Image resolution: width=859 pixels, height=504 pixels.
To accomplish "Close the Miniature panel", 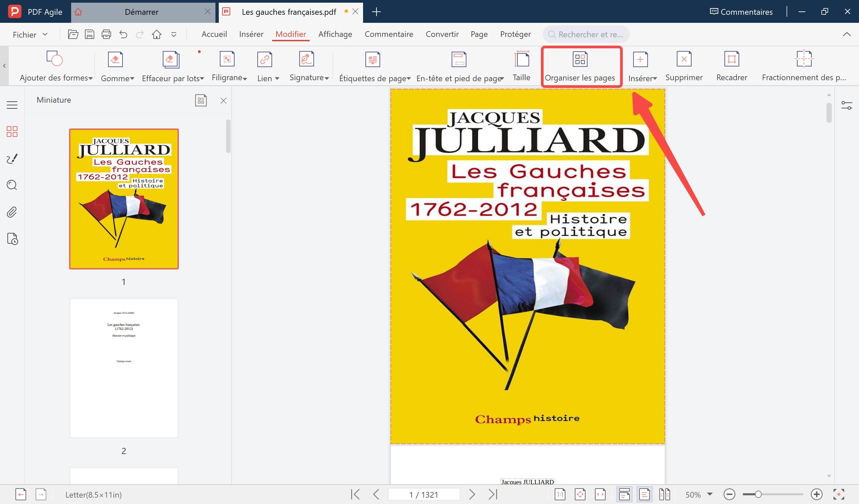I will point(223,101).
